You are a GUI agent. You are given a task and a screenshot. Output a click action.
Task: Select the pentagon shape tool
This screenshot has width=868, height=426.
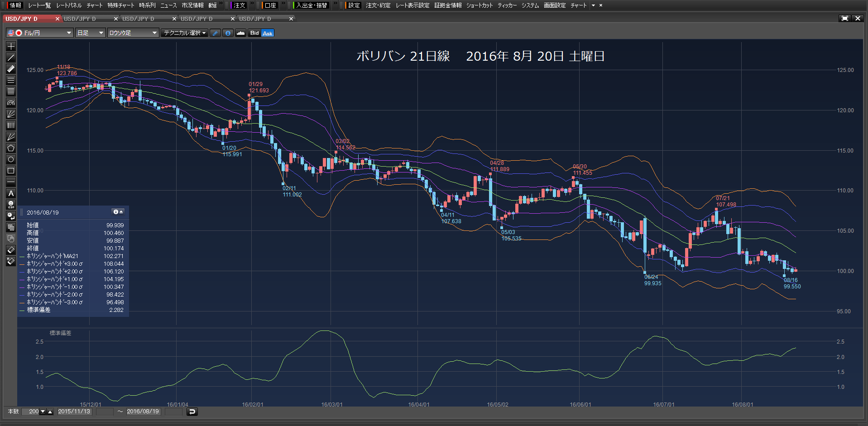click(11, 148)
